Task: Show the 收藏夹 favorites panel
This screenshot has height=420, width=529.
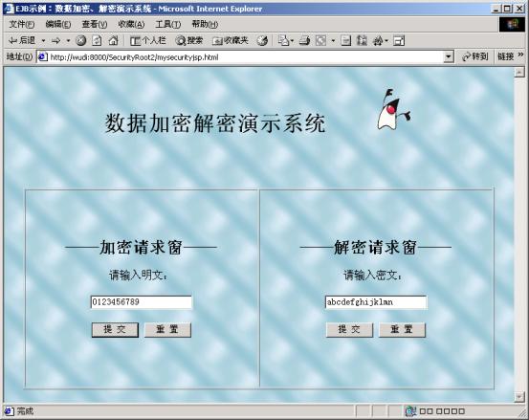Action: pyautogui.click(x=231, y=41)
